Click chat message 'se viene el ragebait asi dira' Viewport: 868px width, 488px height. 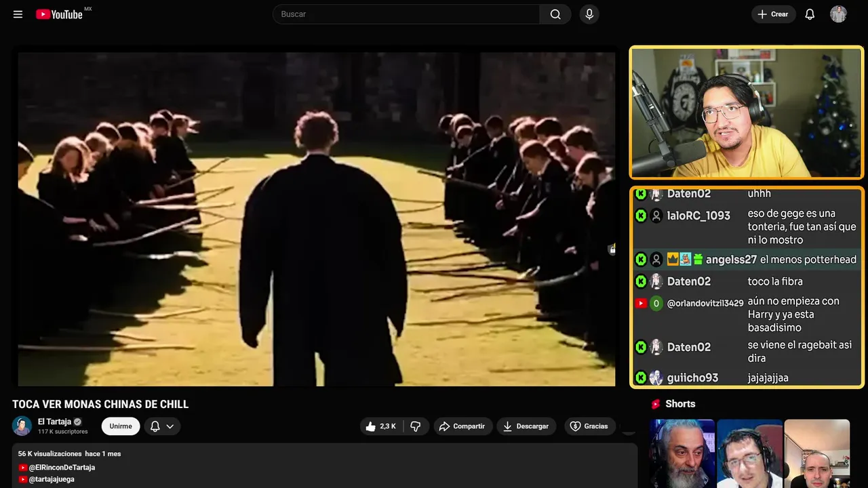[800, 352]
